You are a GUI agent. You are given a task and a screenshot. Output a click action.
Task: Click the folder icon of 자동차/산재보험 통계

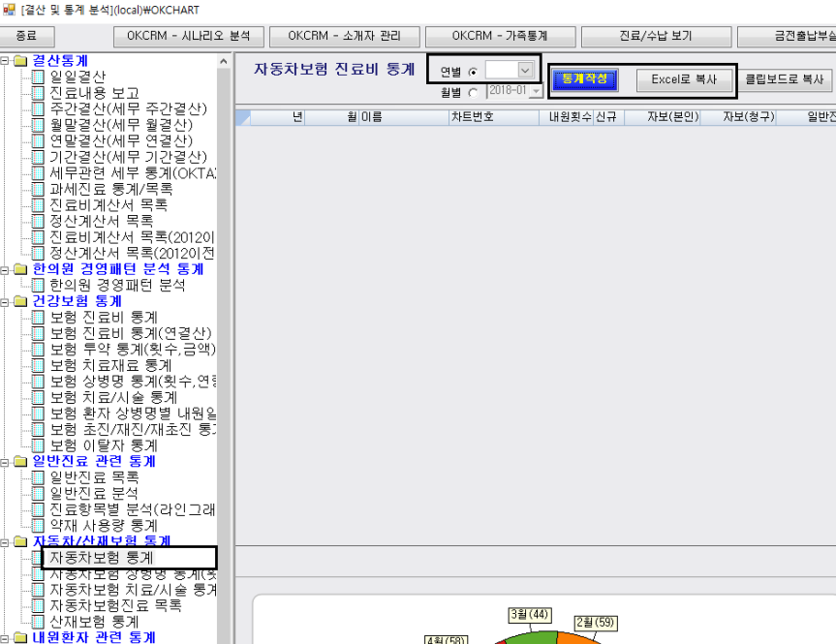coord(20,541)
